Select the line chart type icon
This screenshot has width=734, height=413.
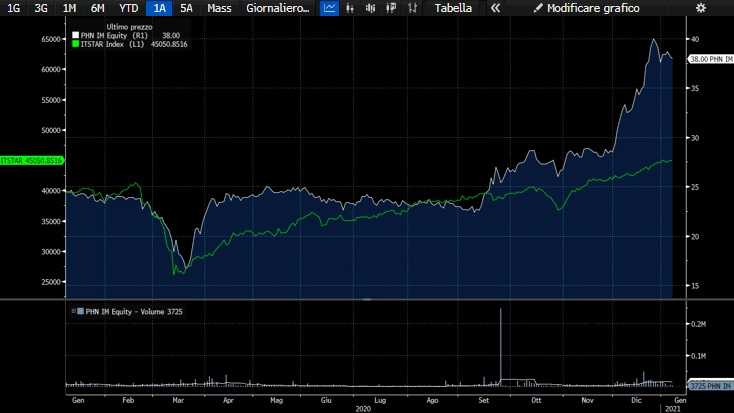pyautogui.click(x=330, y=8)
